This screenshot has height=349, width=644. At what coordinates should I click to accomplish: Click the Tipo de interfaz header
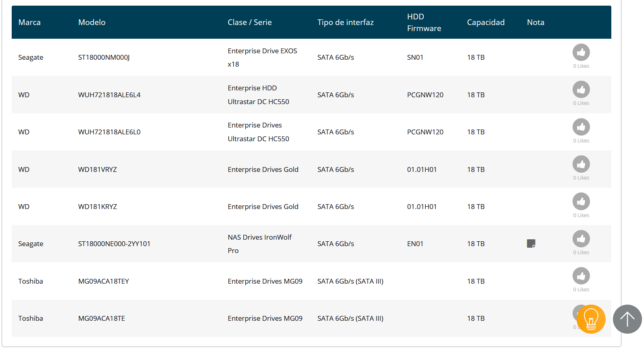click(345, 22)
